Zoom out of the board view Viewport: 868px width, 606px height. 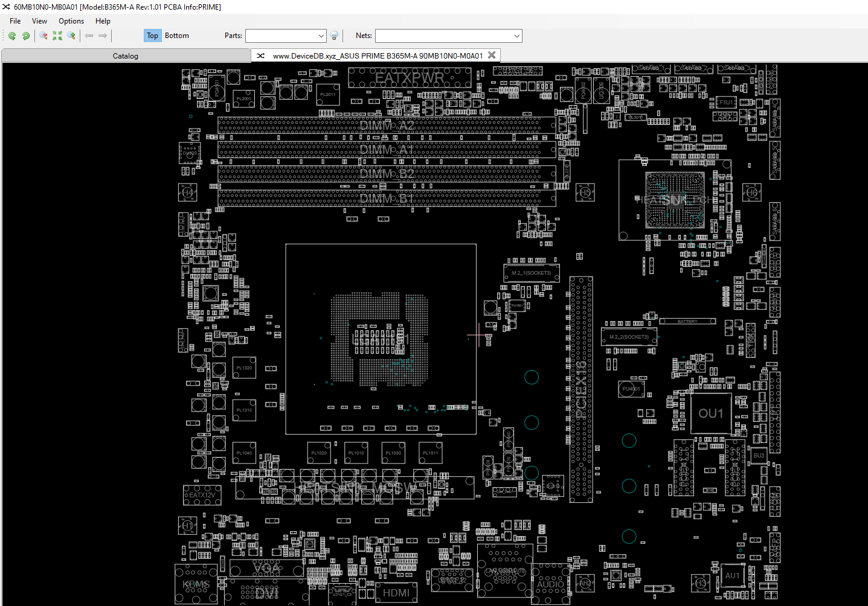pyautogui.click(x=43, y=36)
